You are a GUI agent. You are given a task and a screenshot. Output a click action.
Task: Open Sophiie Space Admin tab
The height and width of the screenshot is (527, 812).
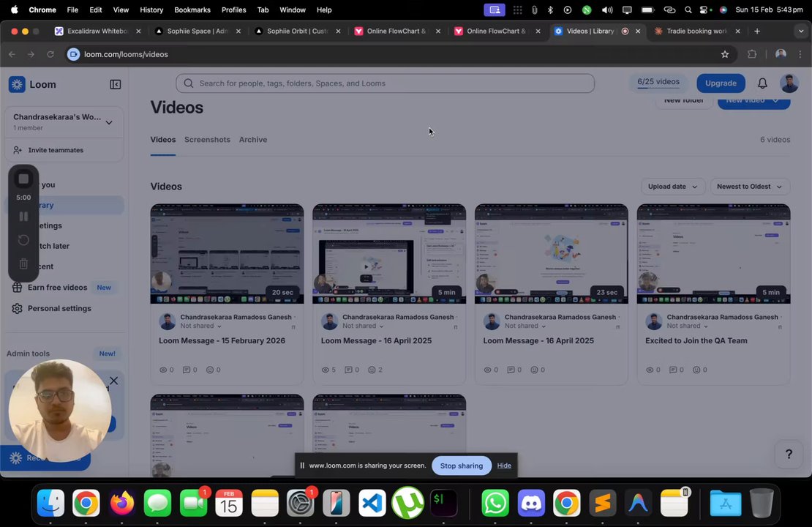pyautogui.click(x=198, y=31)
